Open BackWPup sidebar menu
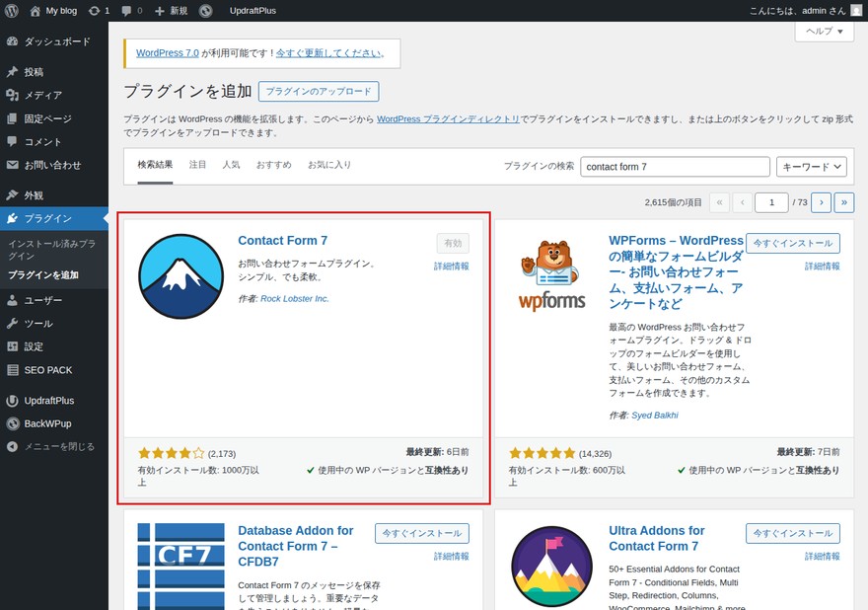The width and height of the screenshot is (868, 610). pos(54,423)
